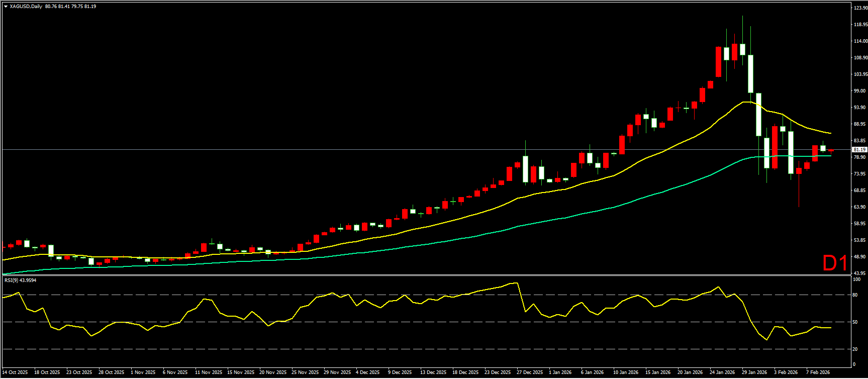Click the 29 Jan 2026 date label

(x=754, y=372)
